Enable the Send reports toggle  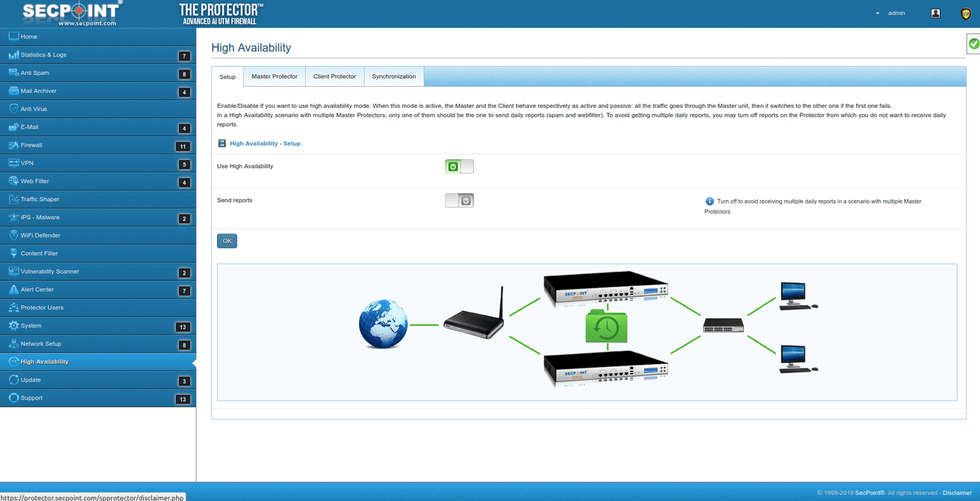(x=459, y=200)
